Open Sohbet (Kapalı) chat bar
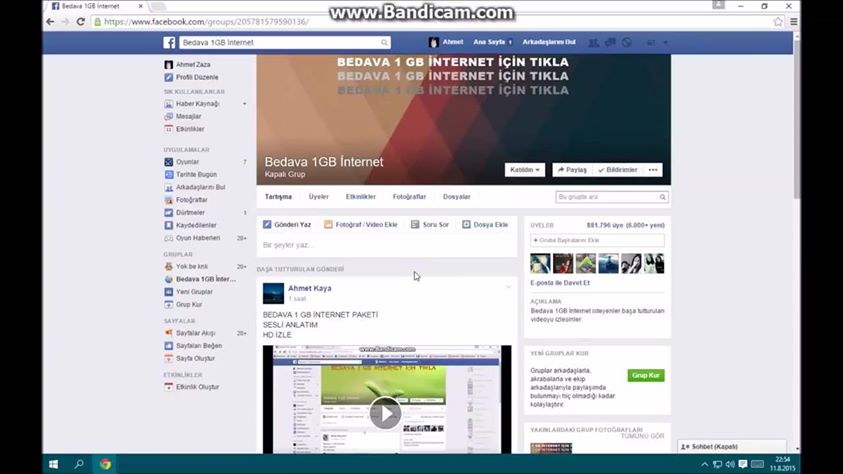 (732, 447)
